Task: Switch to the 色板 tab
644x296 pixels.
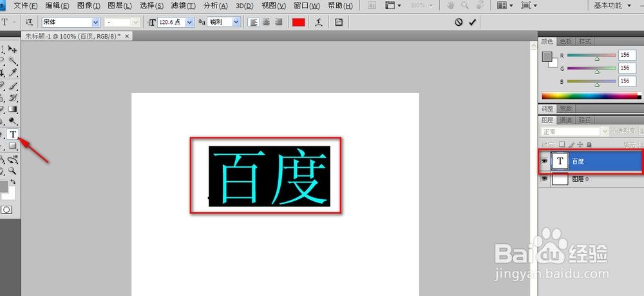Action: 565,41
